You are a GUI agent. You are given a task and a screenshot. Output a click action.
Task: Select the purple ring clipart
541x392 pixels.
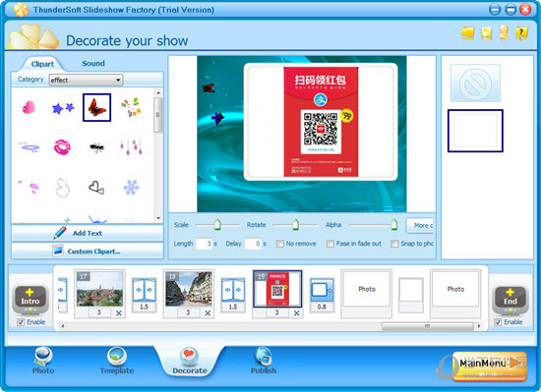29,147
